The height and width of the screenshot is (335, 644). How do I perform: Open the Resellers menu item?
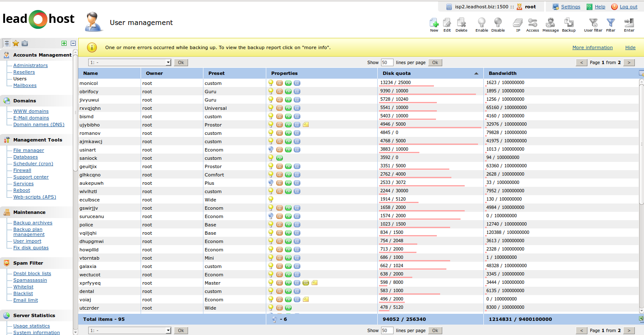(24, 72)
